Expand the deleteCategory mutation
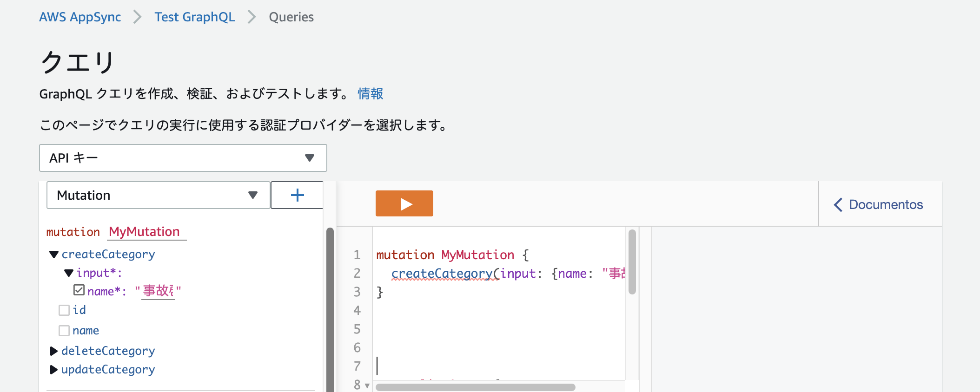 point(53,351)
